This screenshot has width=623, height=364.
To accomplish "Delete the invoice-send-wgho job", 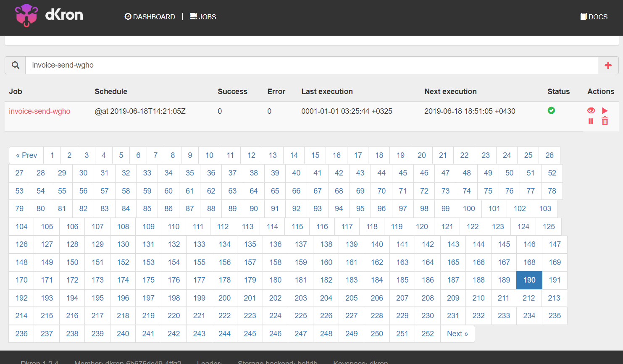I will click(605, 121).
